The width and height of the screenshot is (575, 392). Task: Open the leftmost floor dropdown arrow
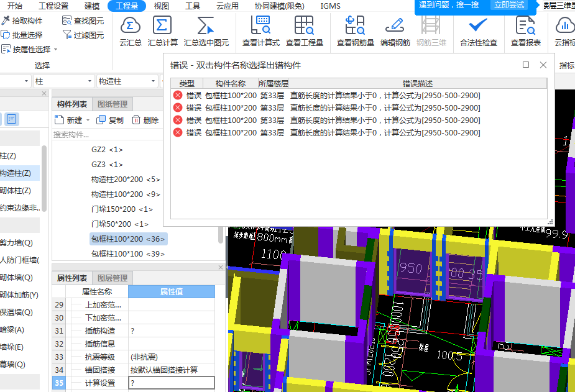[26, 81]
